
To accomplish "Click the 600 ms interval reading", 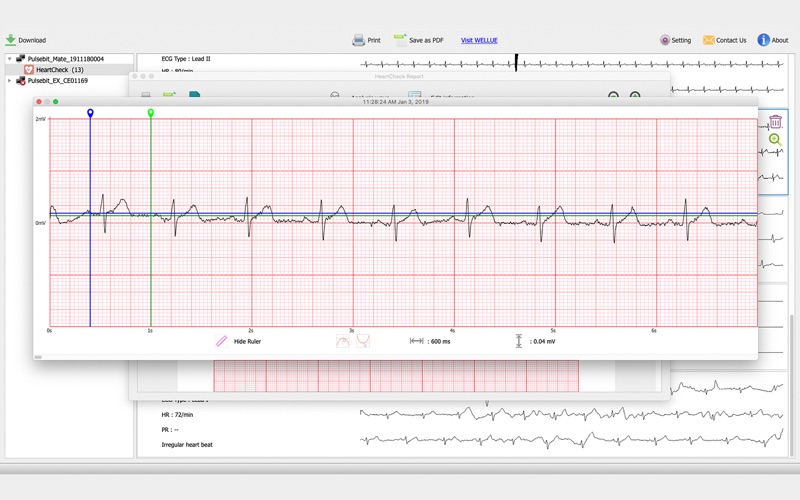I will pos(440,341).
